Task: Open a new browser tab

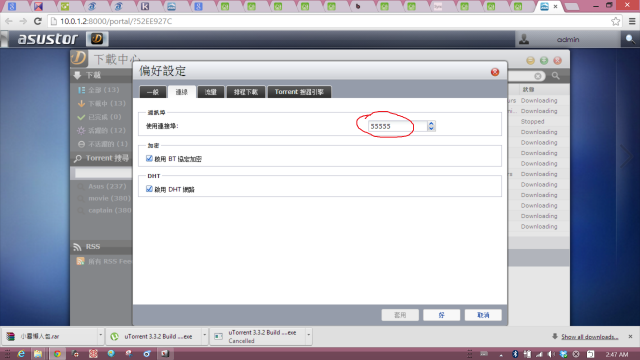Action: point(572,7)
